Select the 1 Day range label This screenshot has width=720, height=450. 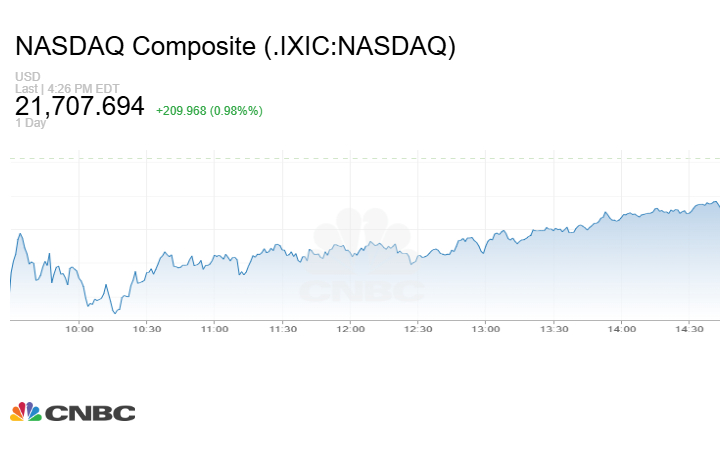point(31,123)
